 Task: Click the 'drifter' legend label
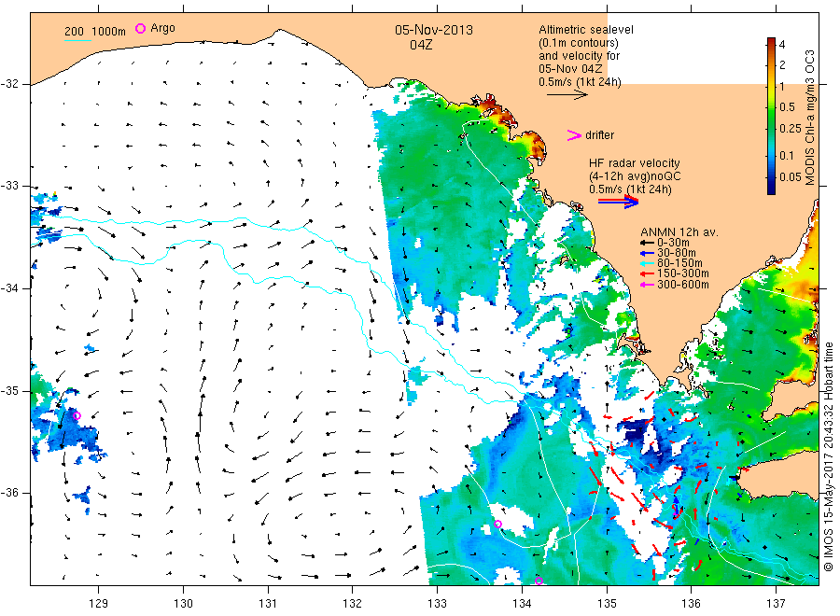600,135
